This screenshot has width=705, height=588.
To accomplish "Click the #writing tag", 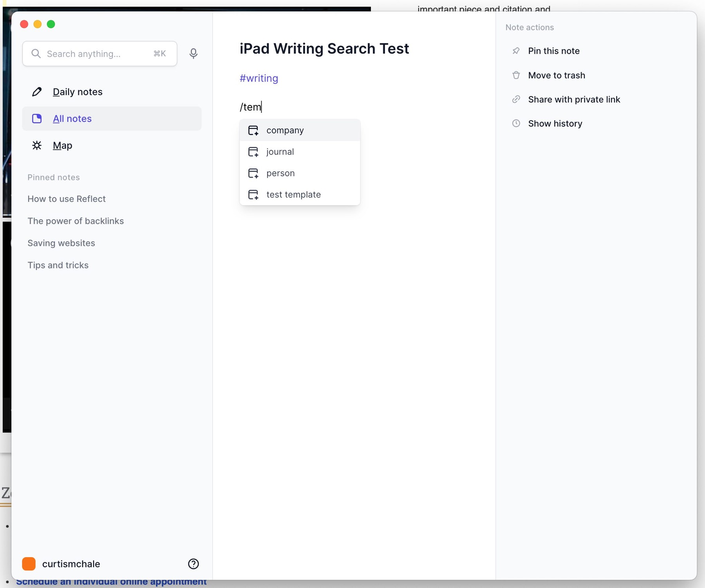I will pyautogui.click(x=259, y=78).
